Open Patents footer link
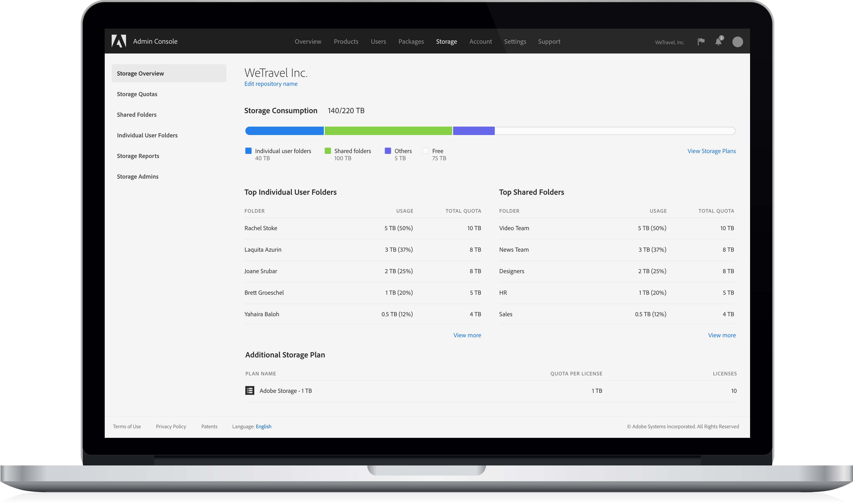853x504 pixels. pyautogui.click(x=209, y=426)
